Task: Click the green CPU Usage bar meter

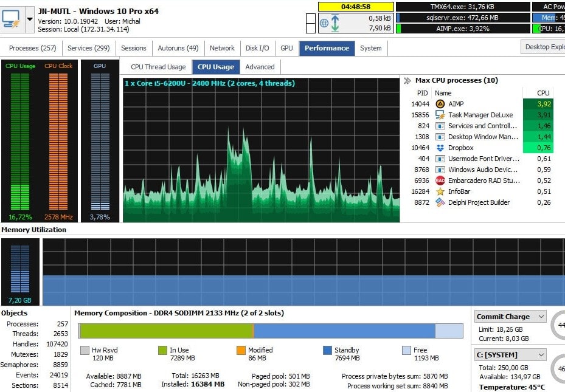Action: point(20,142)
